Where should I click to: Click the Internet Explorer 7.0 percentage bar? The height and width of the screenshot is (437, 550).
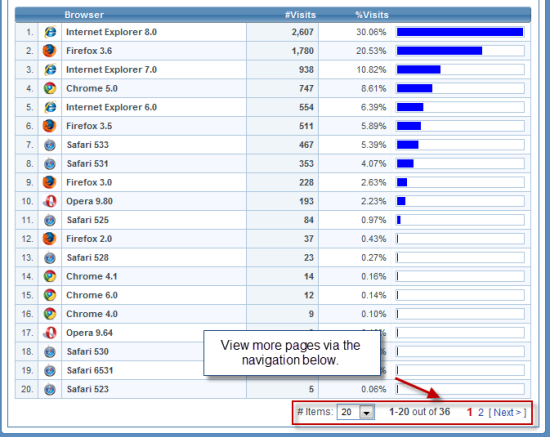pyautogui.click(x=460, y=70)
